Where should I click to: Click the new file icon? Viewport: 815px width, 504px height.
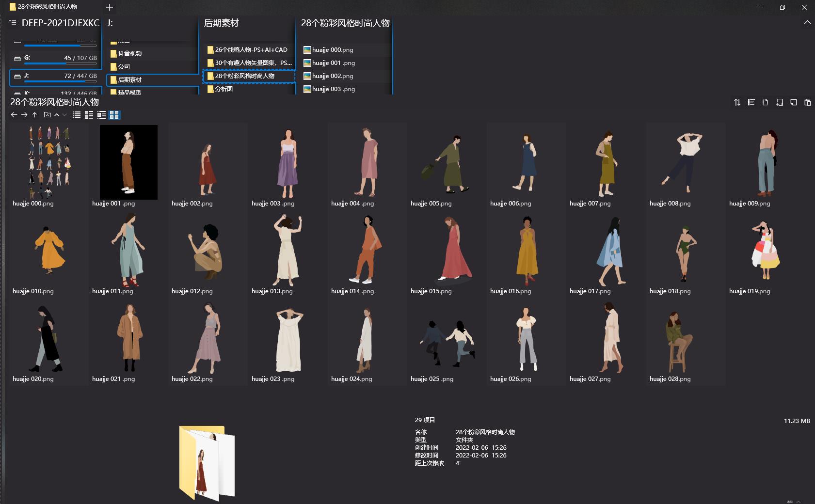click(765, 102)
